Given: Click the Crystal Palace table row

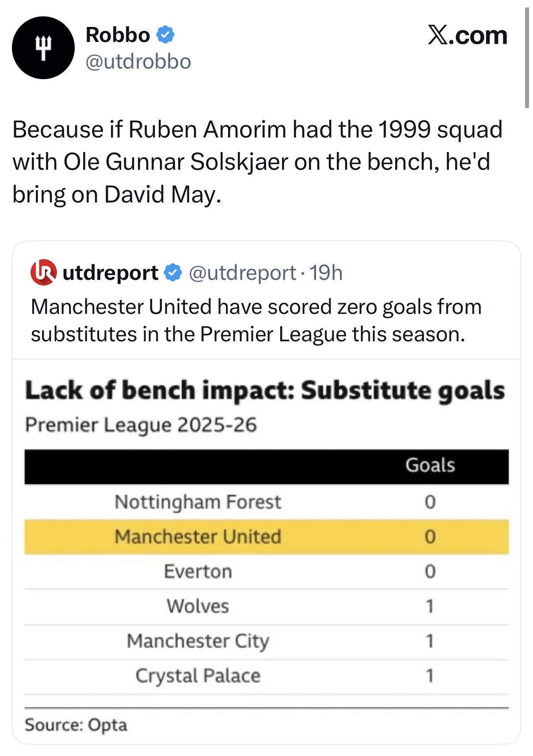Looking at the screenshot, I should (x=266, y=676).
